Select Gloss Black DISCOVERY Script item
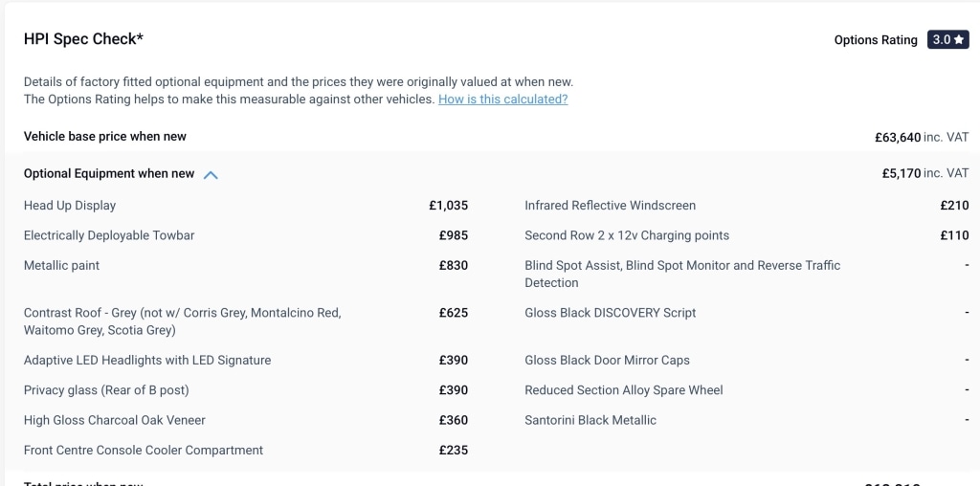Viewport: 980px width, 486px height. 610,313
